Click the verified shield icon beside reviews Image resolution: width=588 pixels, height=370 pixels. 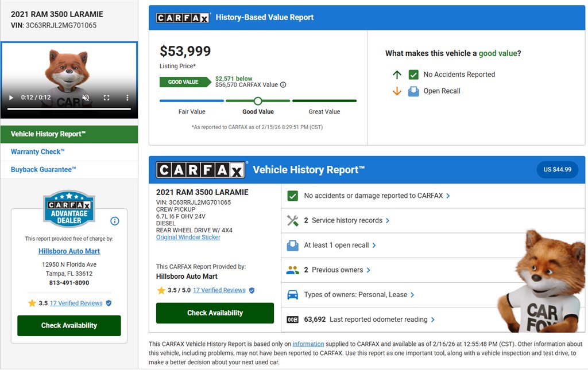pyautogui.click(x=252, y=290)
